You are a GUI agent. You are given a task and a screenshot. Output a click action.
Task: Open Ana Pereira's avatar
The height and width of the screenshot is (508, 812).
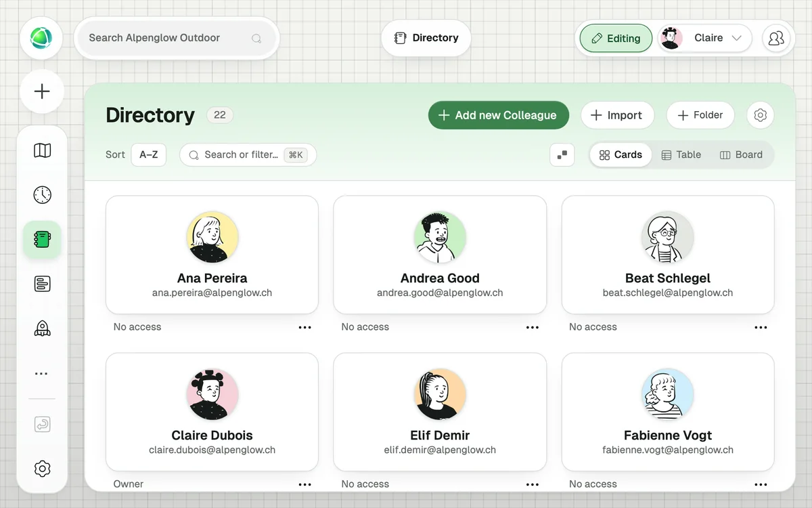coord(212,237)
